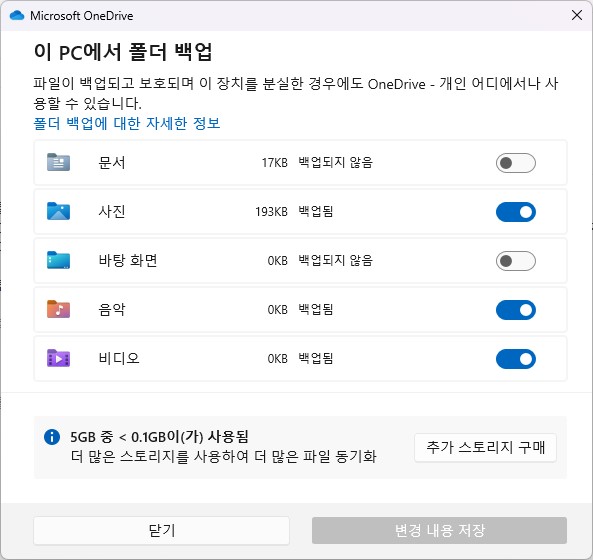The width and height of the screenshot is (593, 560).
Task: Click the OneDrive cloud icon in title bar
Action: point(17,16)
